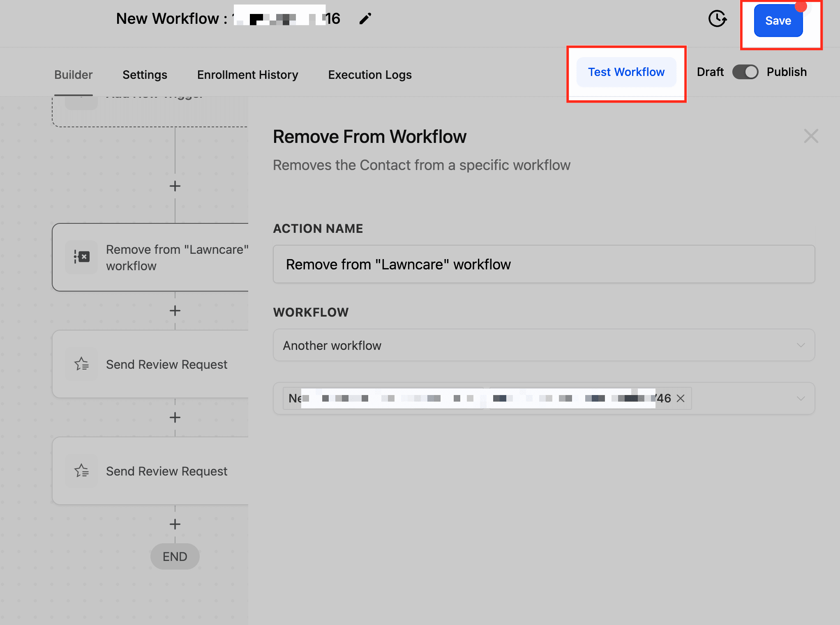840x625 pixels.
Task: Click the plus icon above the Remove from workflow node
Action: click(x=175, y=186)
